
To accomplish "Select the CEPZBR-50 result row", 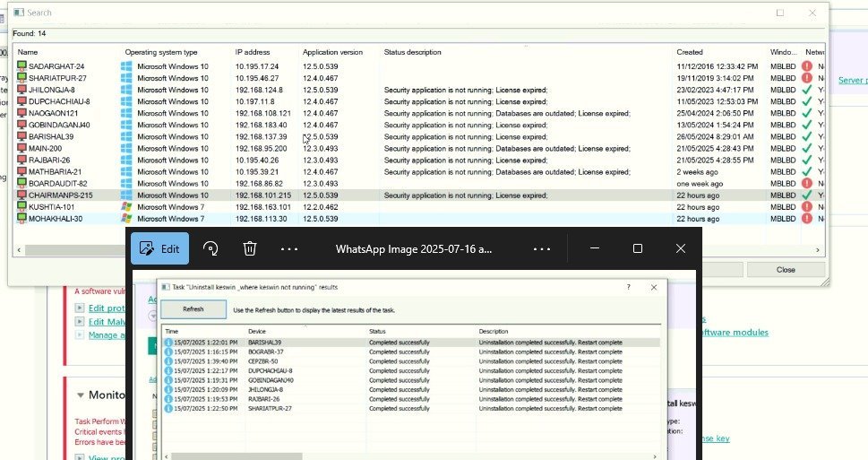I will (411, 361).
